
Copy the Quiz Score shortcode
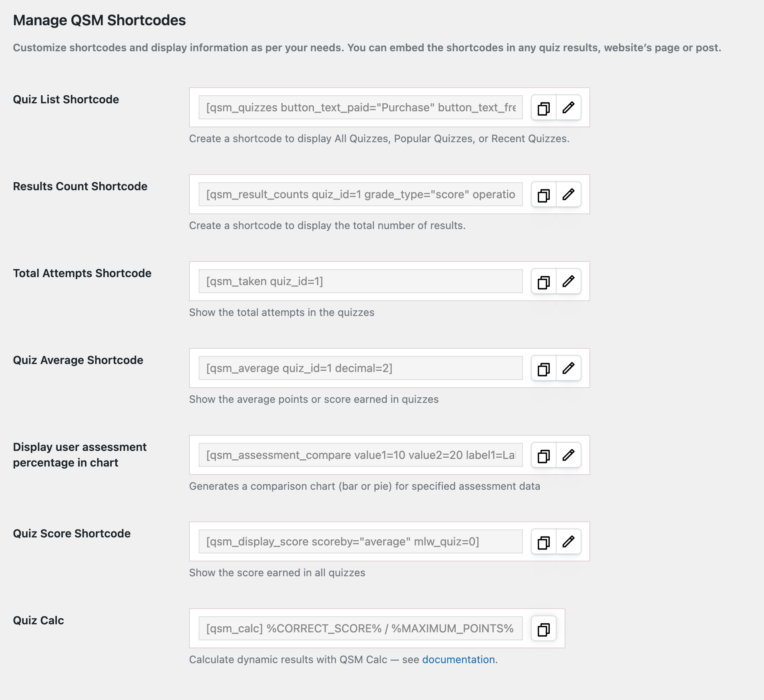click(x=543, y=542)
